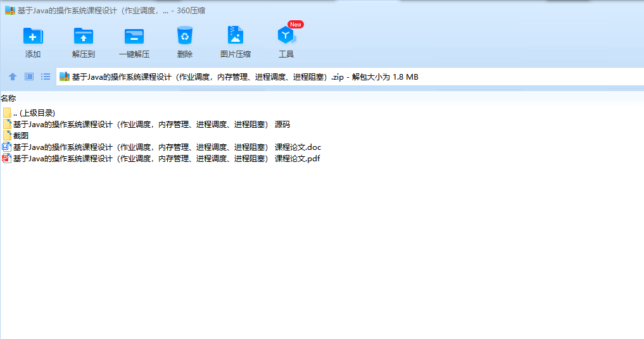
Task: Open the 工具 (Tools) menu icon
Action: coord(286,35)
